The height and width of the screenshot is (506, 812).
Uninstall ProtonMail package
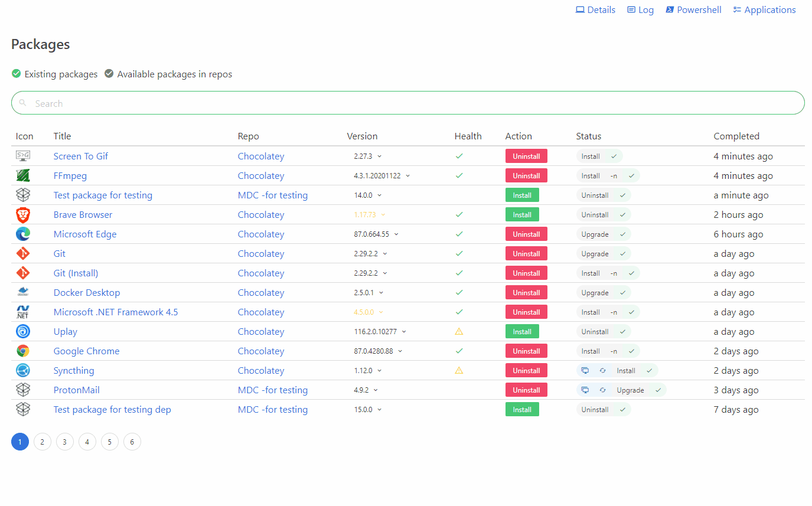tap(526, 390)
